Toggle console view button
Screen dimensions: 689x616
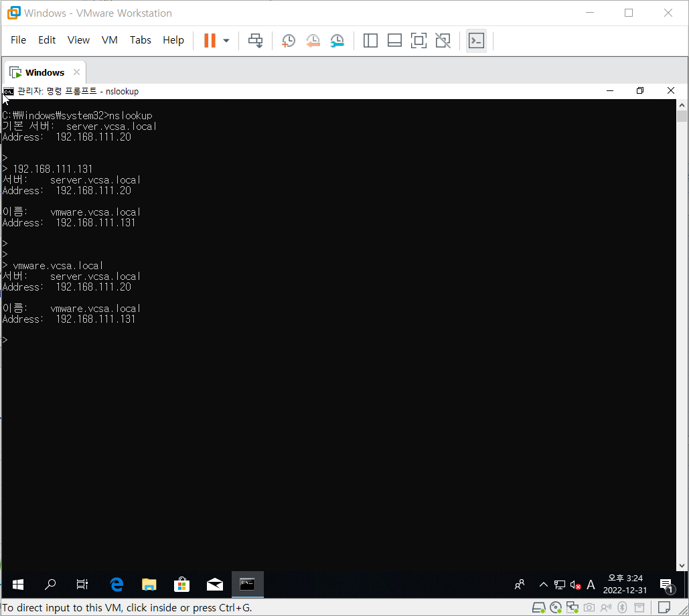476,40
